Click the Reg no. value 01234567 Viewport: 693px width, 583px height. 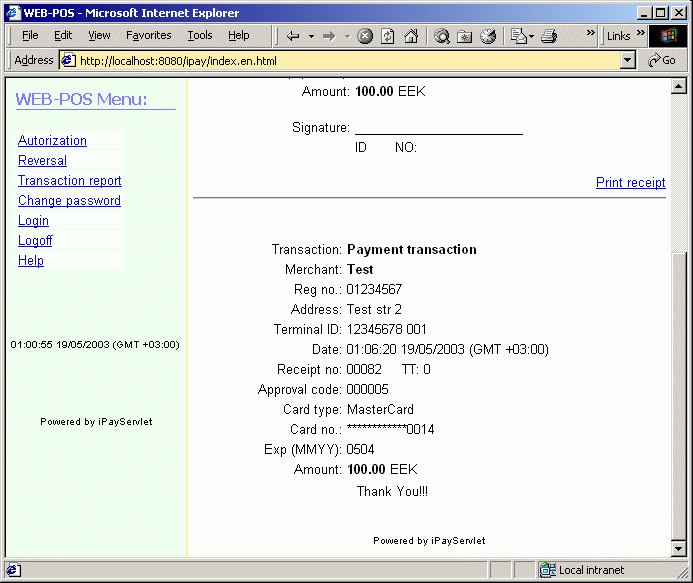pyautogui.click(x=374, y=290)
